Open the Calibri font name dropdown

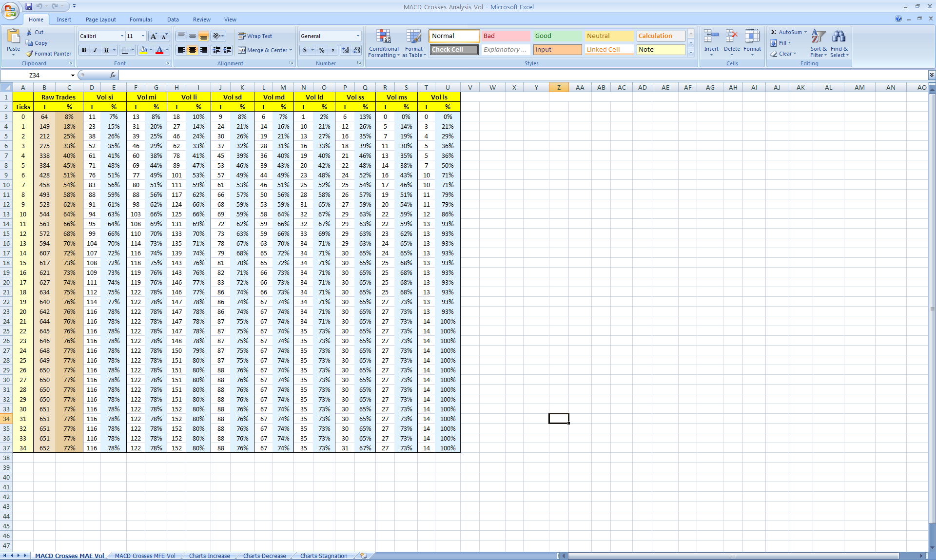coord(122,36)
